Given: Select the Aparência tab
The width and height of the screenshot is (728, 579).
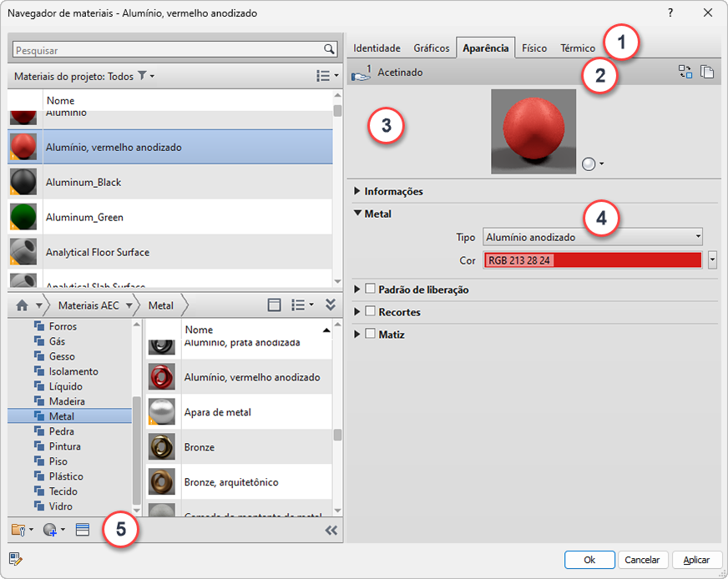Looking at the screenshot, I should click(485, 48).
